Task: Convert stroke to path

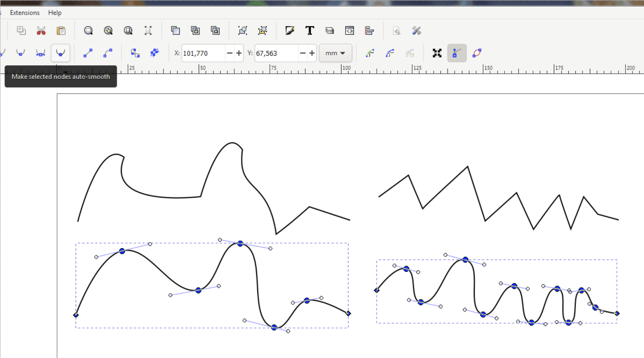Action: click(155, 53)
